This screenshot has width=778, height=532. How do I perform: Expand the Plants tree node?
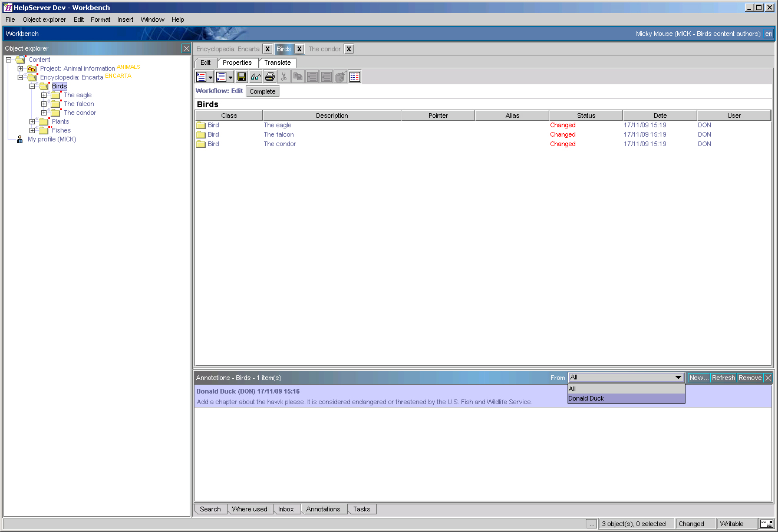(x=32, y=121)
